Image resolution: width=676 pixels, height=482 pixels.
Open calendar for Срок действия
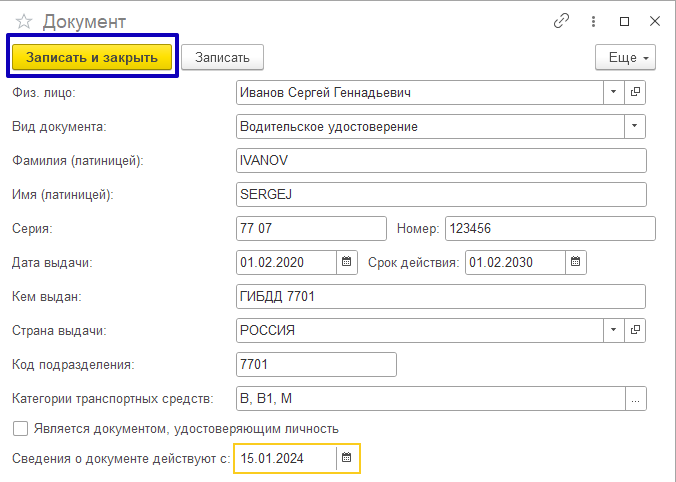coord(575,262)
